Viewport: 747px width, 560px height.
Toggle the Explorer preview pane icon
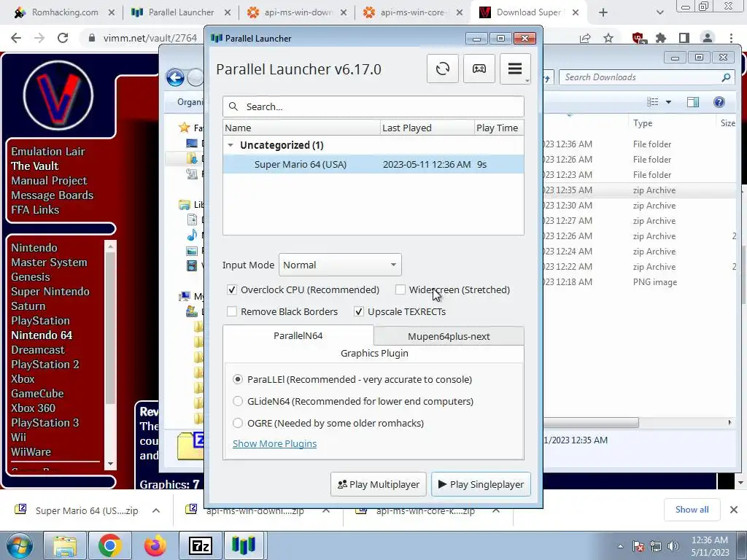(x=693, y=102)
